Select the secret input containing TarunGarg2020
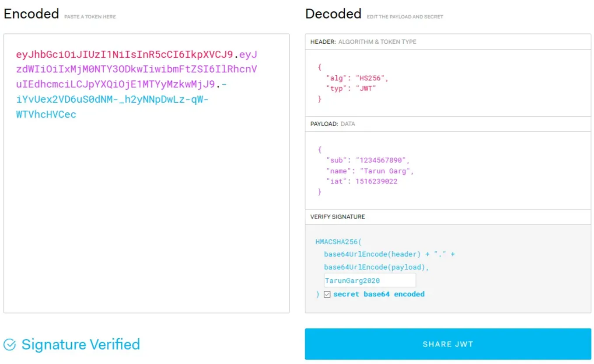This screenshot has width=594, height=364. 370,280
